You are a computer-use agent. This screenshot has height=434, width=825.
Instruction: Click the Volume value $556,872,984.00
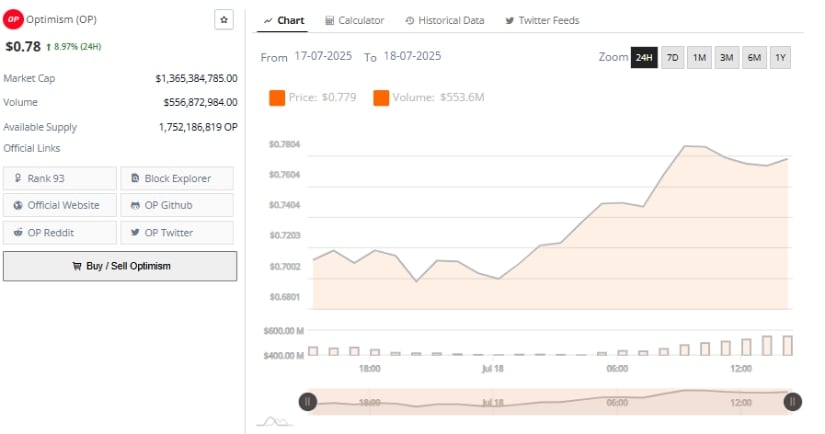(200, 102)
